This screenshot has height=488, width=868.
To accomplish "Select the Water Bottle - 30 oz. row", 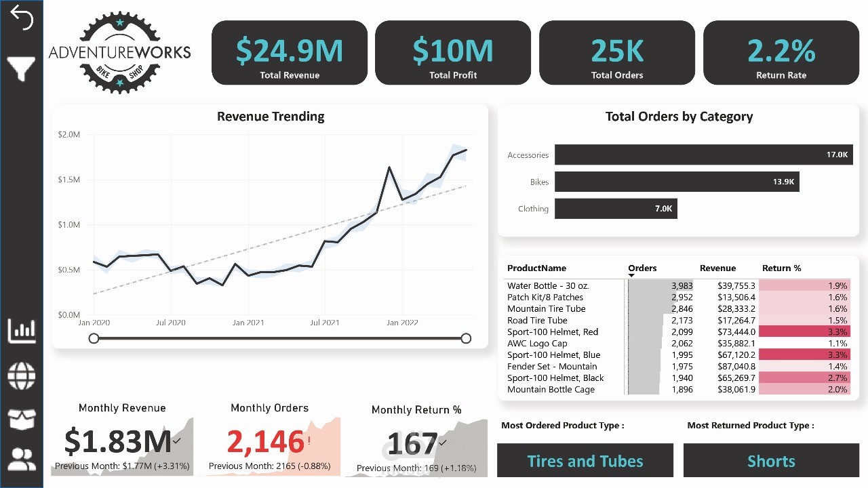I will pyautogui.click(x=678, y=285).
